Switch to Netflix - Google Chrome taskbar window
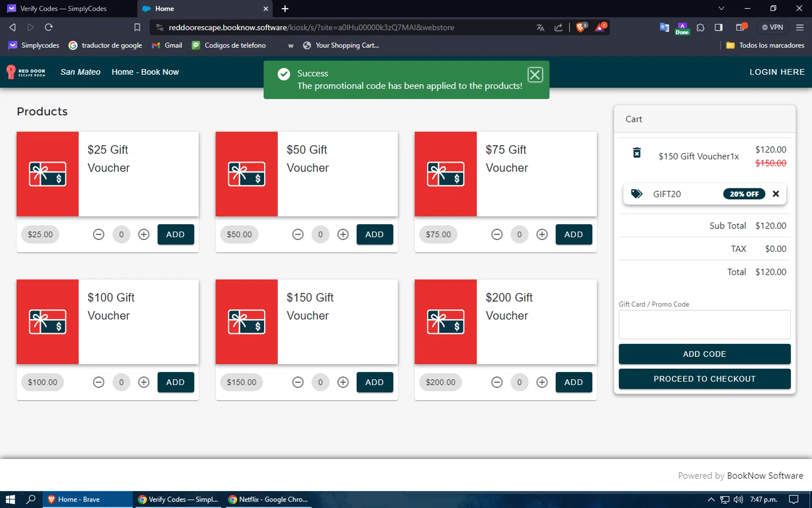Viewport: 812px width, 508px height. [269, 499]
